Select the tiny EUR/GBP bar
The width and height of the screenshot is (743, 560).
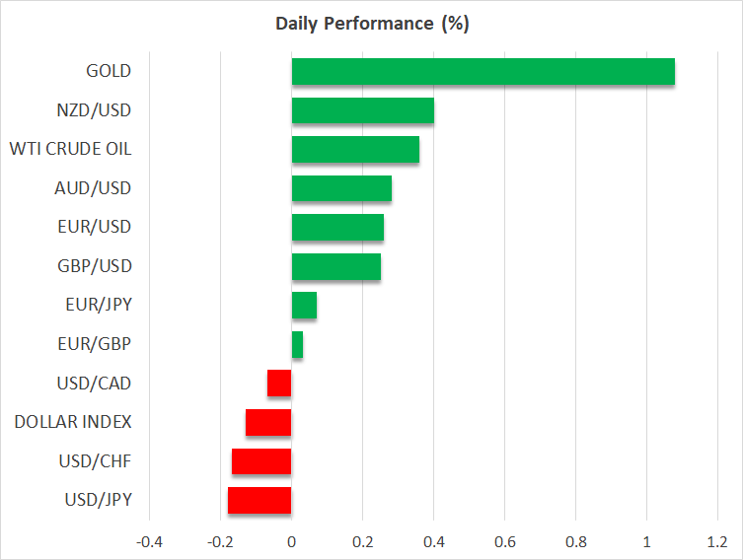297,344
